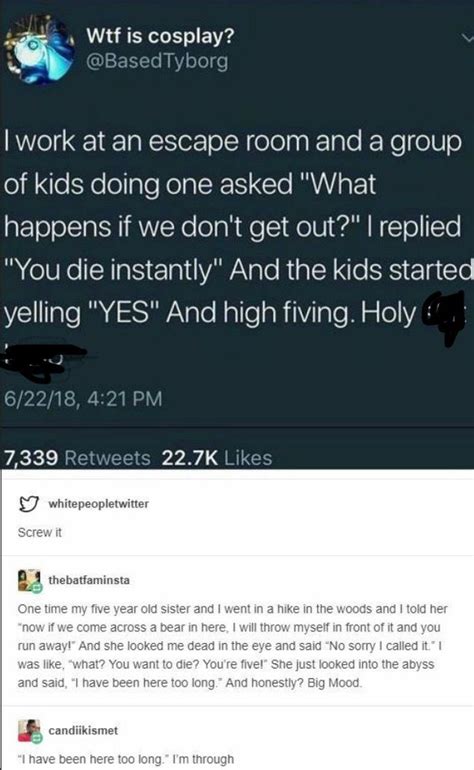Click the escape room tweet body text
This screenshot has width=474, height=770.
(x=238, y=228)
